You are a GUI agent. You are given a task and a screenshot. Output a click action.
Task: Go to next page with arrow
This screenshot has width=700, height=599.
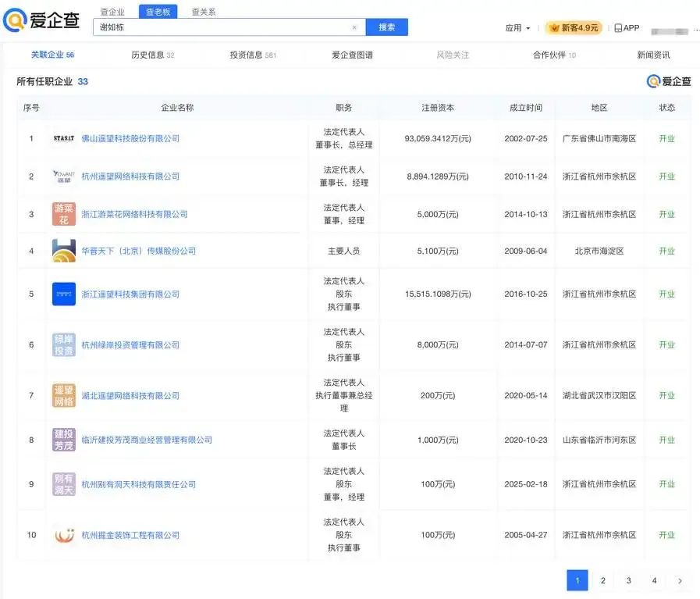680,580
